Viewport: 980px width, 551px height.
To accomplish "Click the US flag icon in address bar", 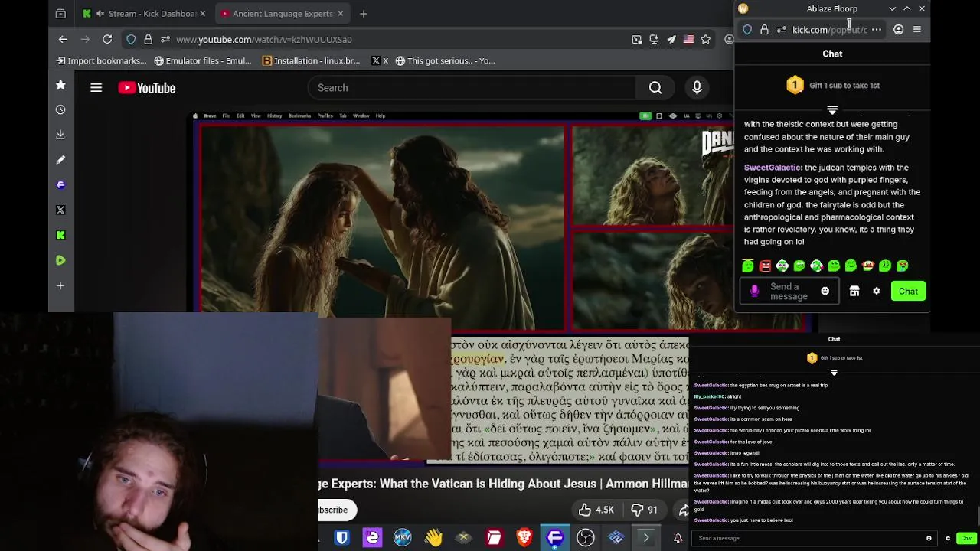I will [x=688, y=39].
